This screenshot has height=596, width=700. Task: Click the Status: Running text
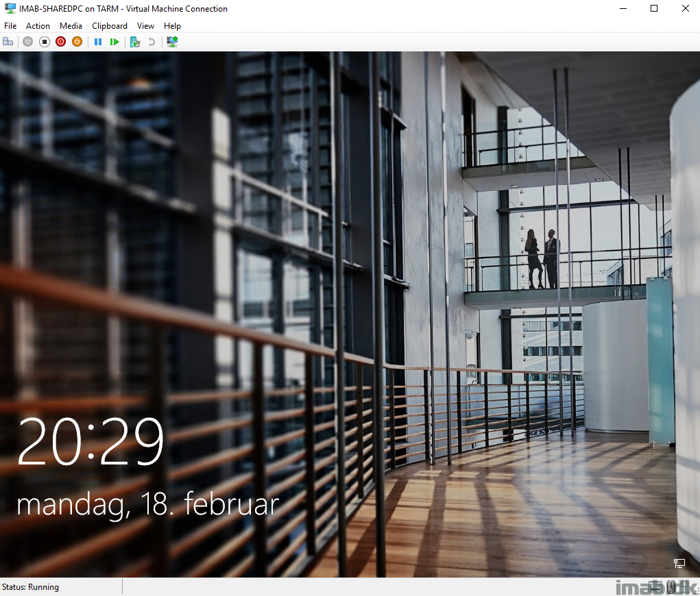(30, 587)
